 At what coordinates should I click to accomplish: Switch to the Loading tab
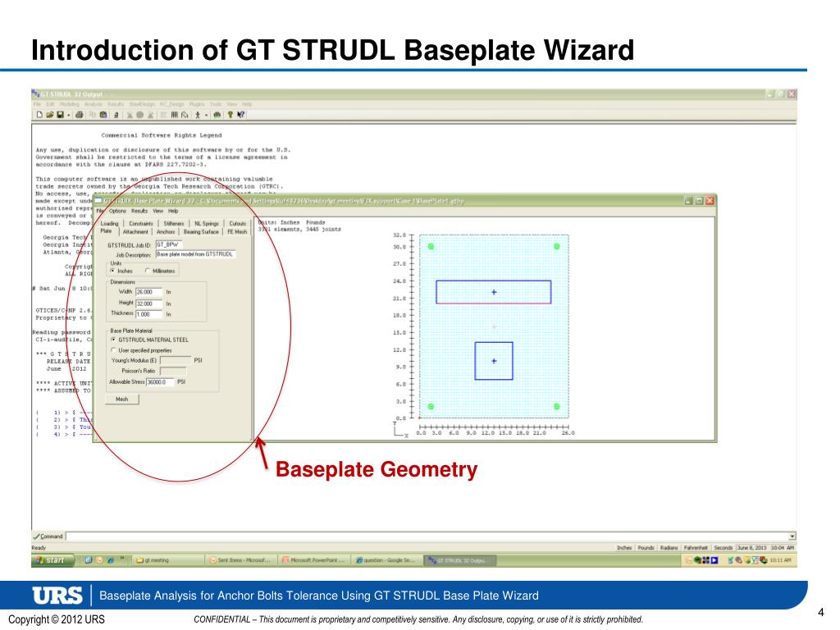(109, 223)
